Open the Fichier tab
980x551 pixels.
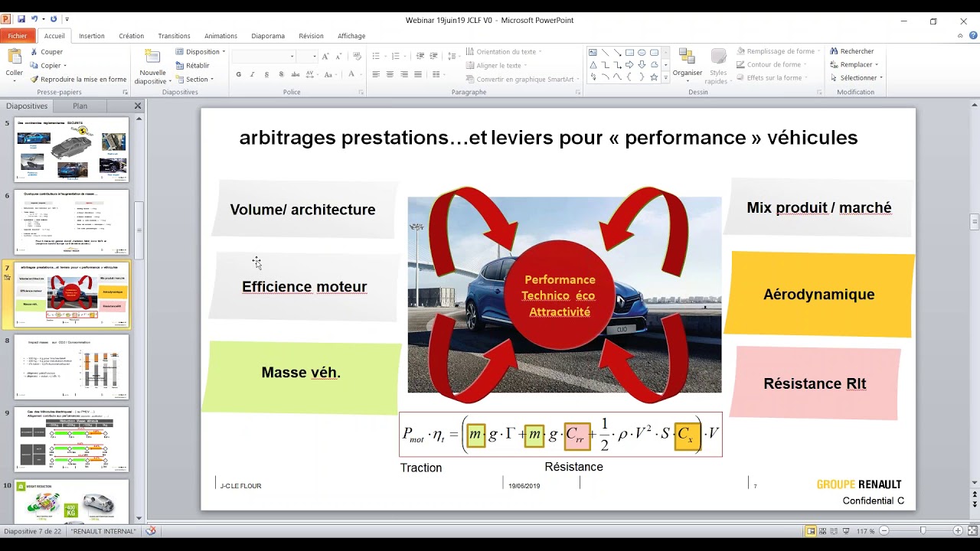point(18,36)
